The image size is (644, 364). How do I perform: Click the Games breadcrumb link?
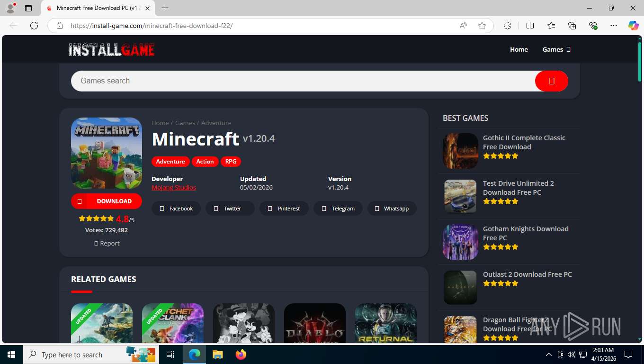(185, 123)
